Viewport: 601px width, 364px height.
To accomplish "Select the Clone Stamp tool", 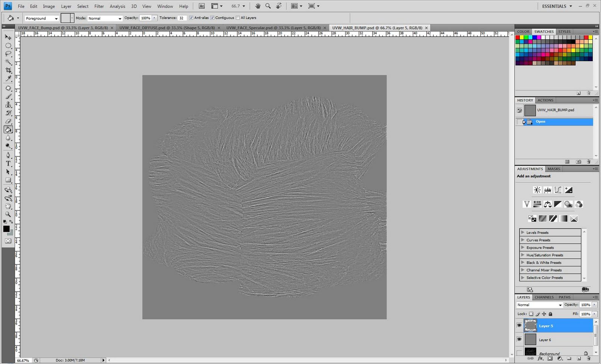I will 8,105.
